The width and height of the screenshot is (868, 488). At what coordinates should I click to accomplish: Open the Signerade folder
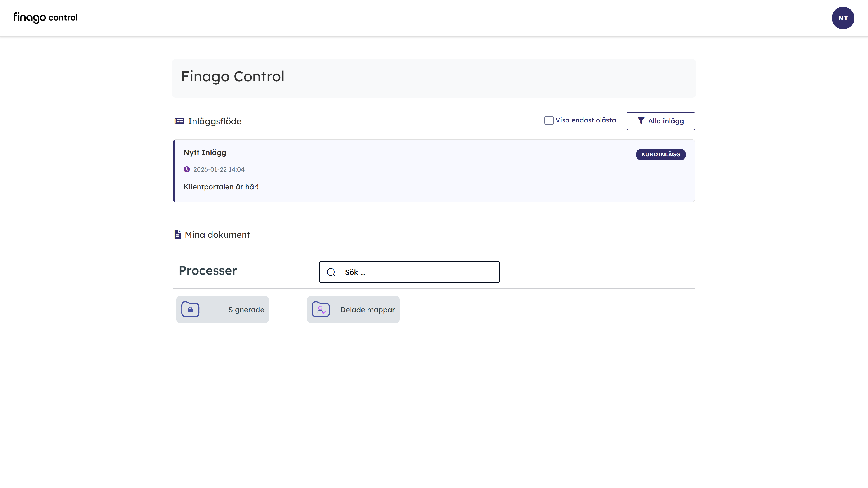click(x=246, y=310)
